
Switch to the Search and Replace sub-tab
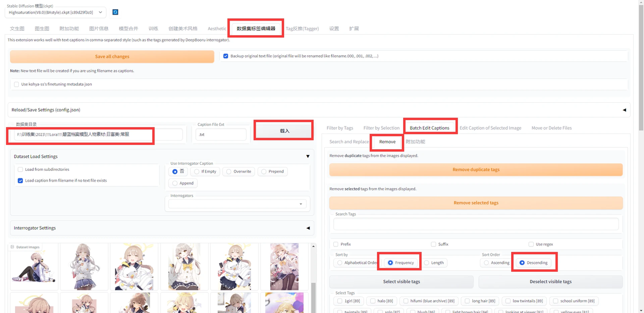349,142
